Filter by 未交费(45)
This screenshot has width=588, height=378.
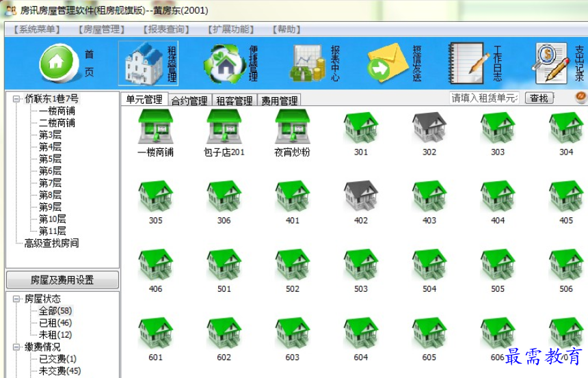click(59, 371)
